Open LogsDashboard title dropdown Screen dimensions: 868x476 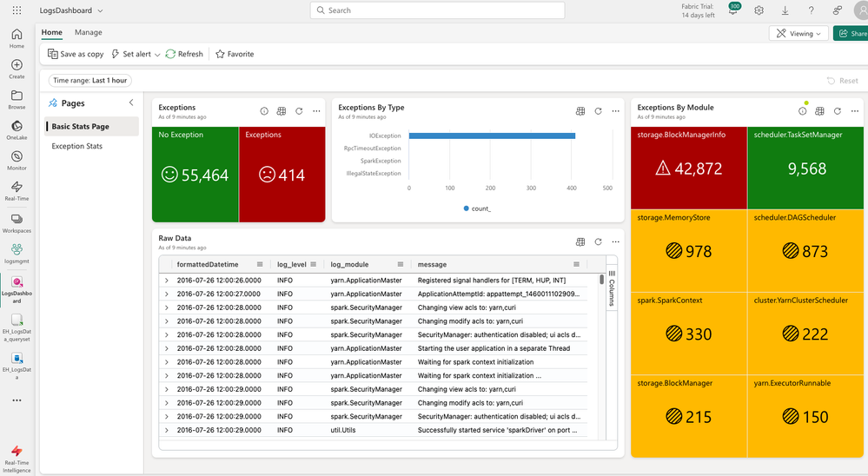point(100,10)
